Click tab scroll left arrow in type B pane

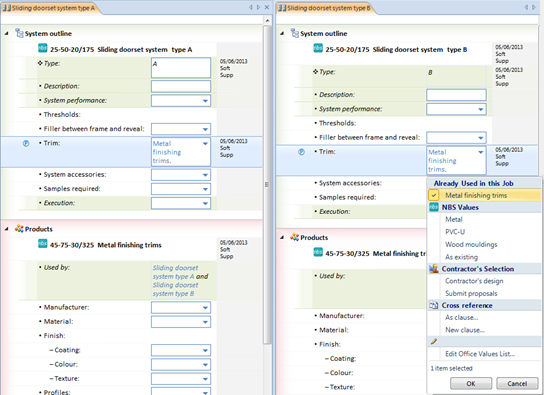point(526,7)
